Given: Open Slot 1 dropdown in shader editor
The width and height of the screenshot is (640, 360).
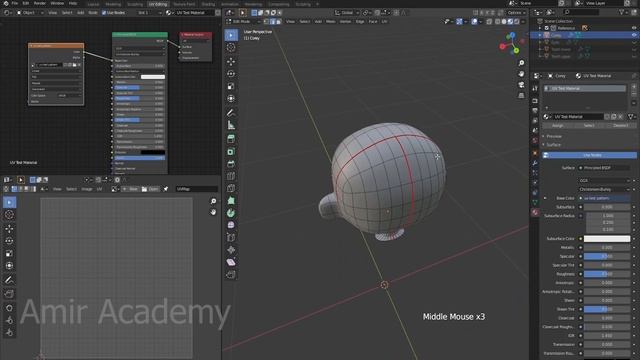Looking at the screenshot, I should [149, 13].
